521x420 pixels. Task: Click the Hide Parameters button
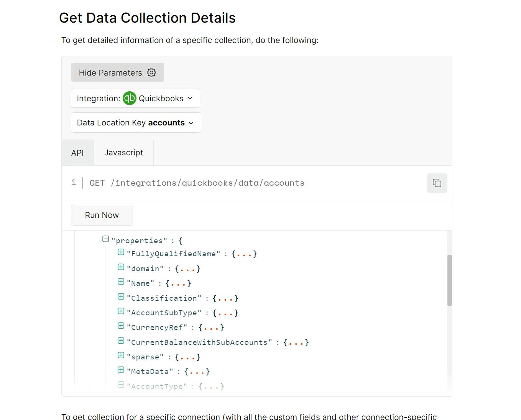pos(117,72)
